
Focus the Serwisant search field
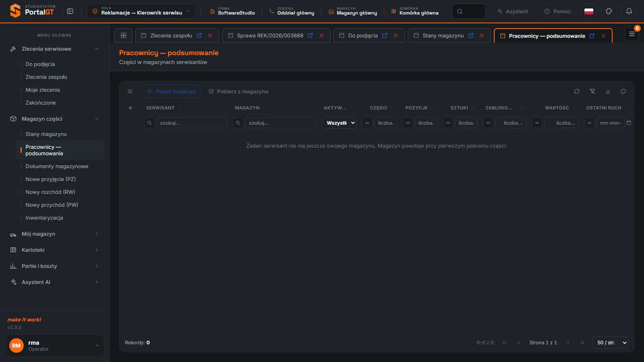192,123
